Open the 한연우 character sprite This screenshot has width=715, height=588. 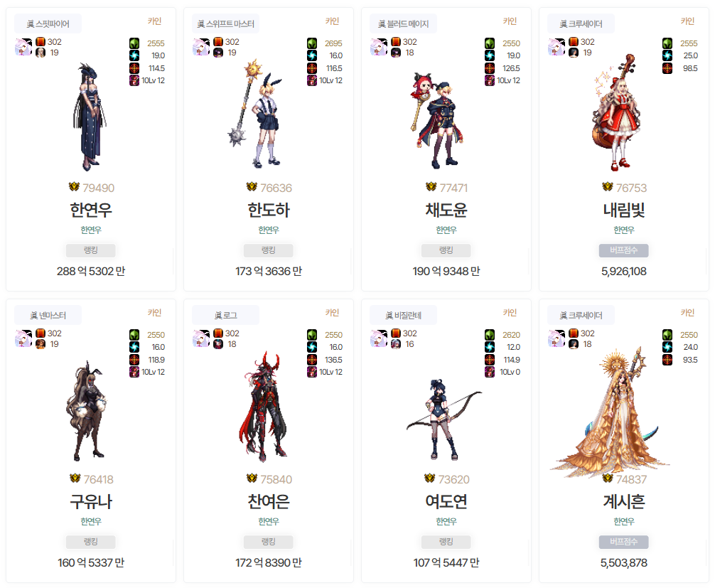pyautogui.click(x=91, y=117)
